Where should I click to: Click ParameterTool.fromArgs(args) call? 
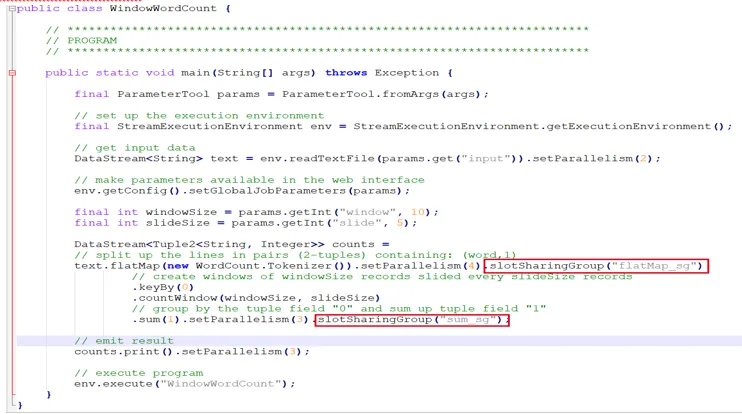pos(381,94)
